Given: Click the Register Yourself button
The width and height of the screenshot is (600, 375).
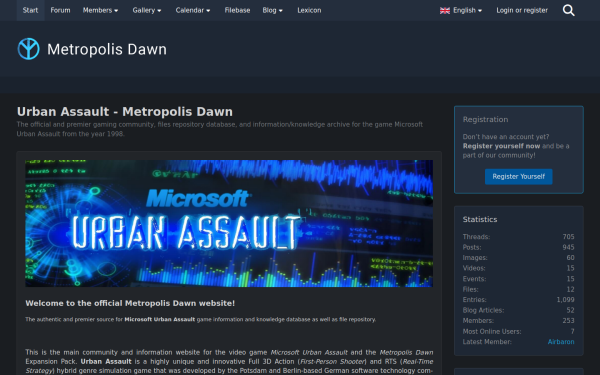Looking at the screenshot, I should pyautogui.click(x=518, y=176).
